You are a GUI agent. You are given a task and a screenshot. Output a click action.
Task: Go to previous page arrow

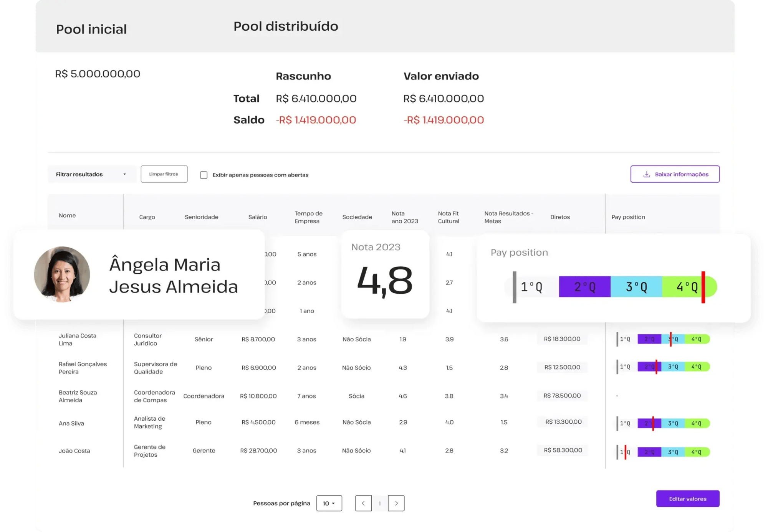coord(363,503)
